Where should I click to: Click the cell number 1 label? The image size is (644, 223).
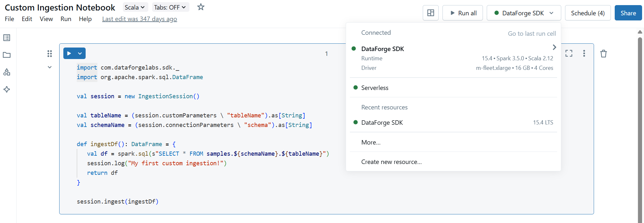(326, 54)
